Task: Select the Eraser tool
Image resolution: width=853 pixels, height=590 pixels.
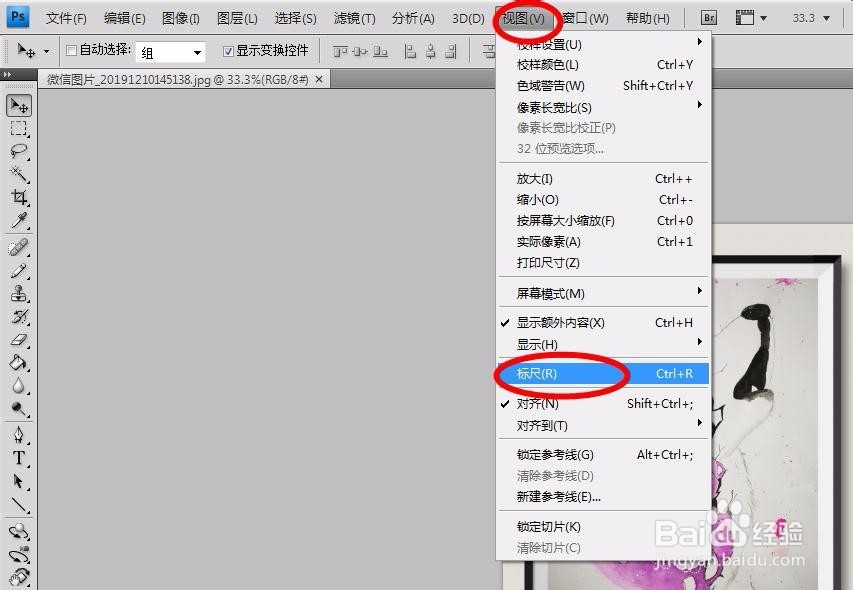Action: click(19, 340)
